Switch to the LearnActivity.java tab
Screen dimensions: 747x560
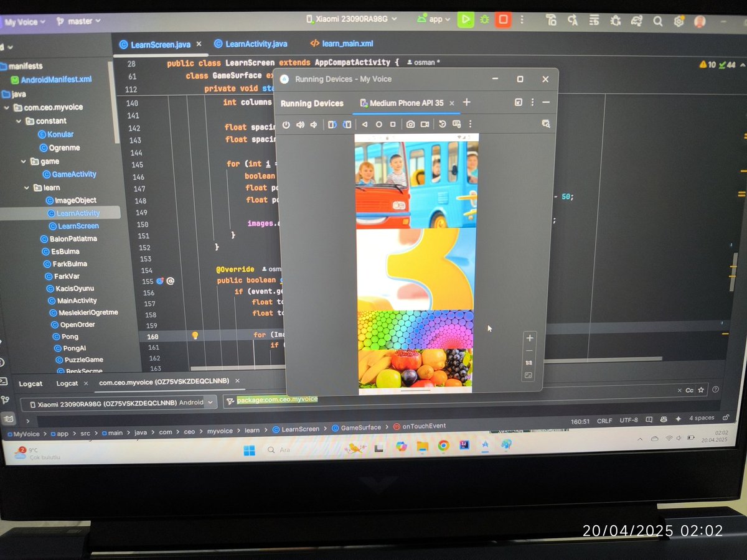click(250, 44)
